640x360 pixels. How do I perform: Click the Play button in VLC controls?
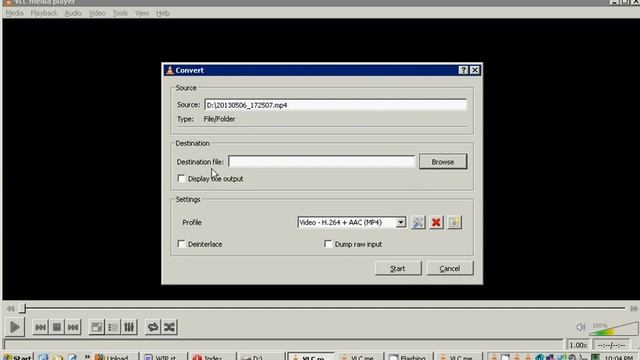[x=15, y=327]
